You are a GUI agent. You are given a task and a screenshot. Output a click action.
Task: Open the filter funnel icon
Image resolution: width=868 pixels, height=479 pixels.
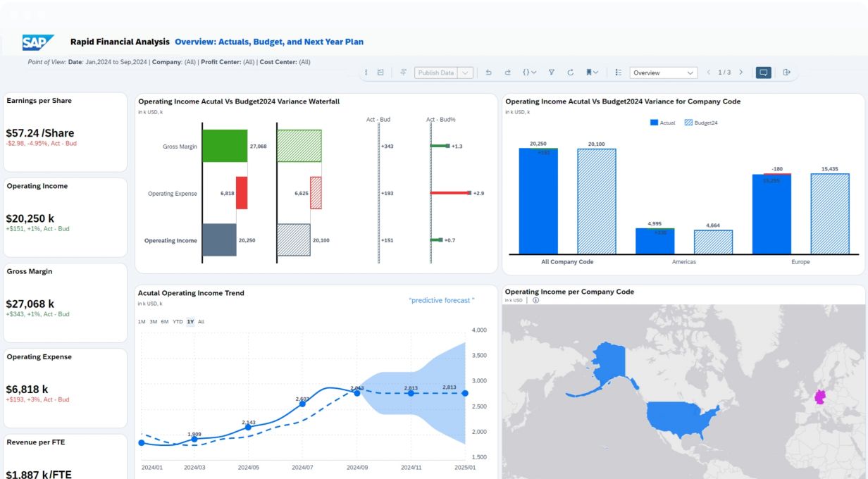point(552,73)
